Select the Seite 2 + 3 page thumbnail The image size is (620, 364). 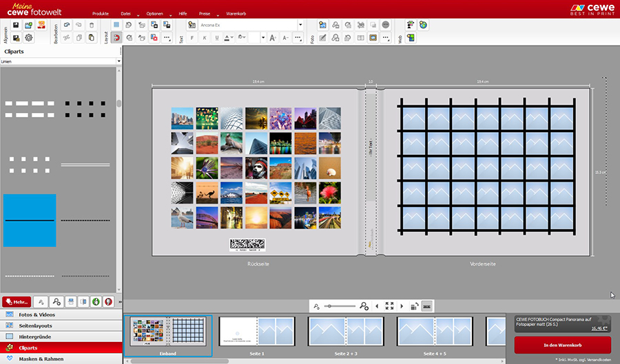click(346, 332)
